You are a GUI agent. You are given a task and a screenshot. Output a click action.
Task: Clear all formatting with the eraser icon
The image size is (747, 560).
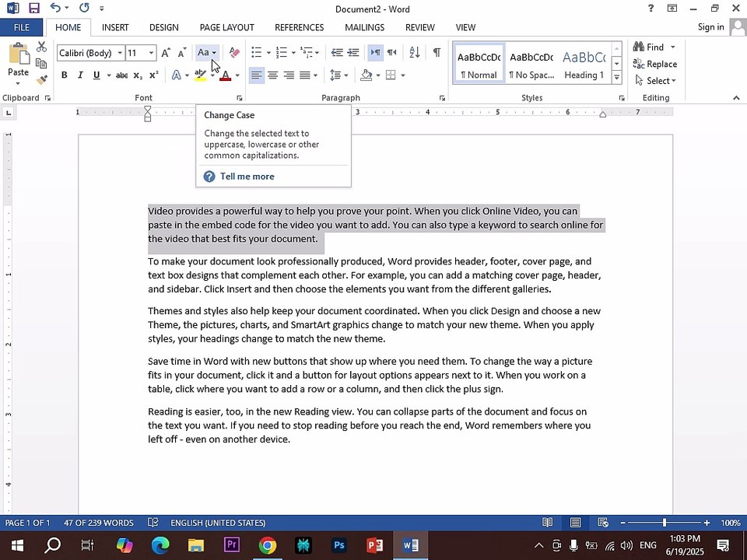[234, 52]
